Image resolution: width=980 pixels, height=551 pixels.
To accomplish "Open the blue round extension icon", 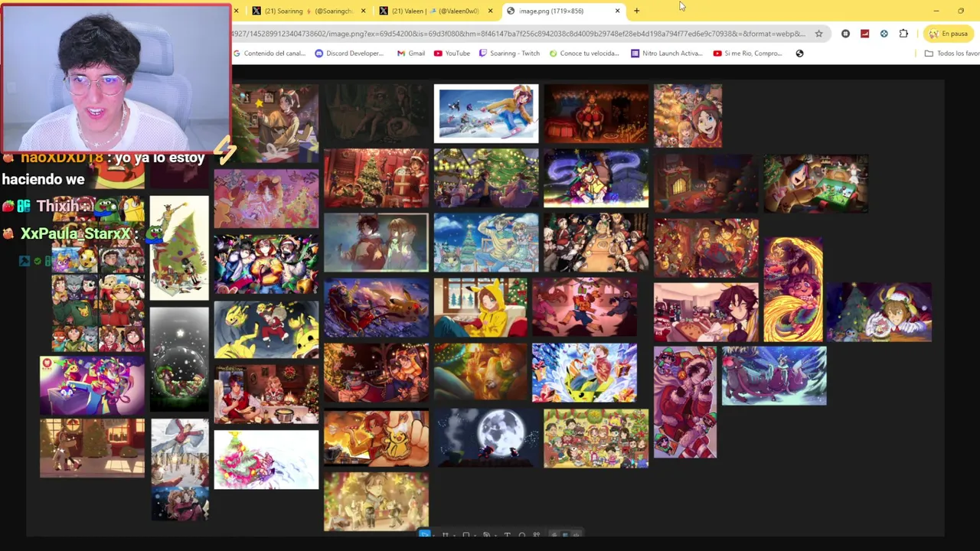I will pyautogui.click(x=884, y=34).
